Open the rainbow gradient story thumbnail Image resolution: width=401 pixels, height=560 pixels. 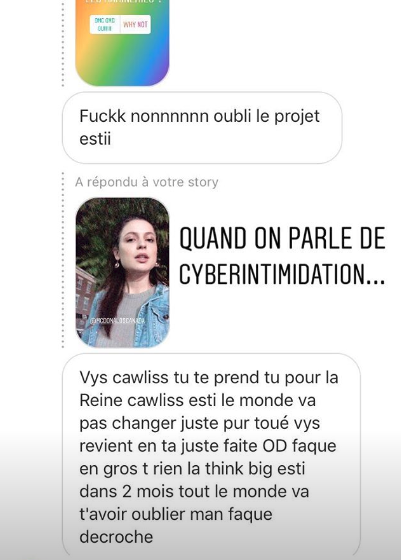point(122,42)
